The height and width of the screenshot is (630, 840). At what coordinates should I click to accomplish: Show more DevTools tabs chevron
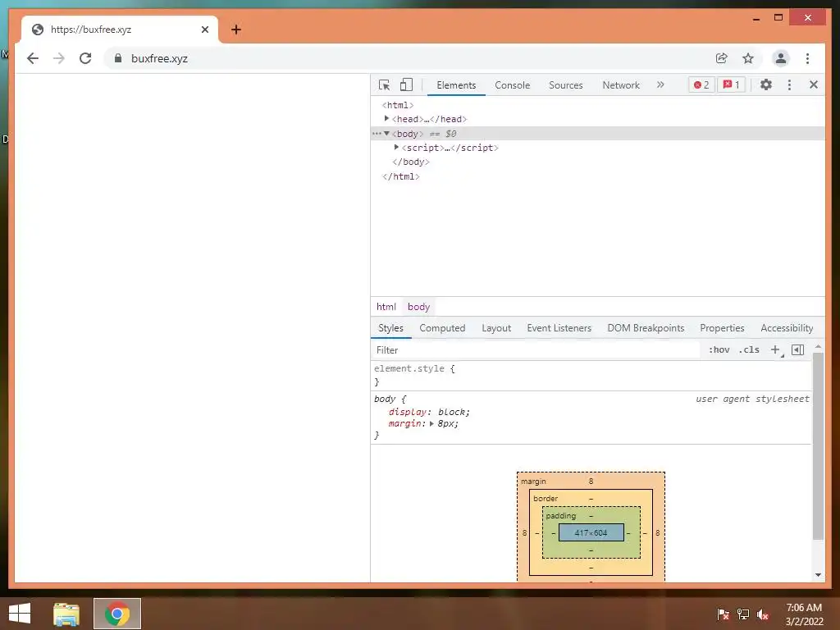click(660, 84)
